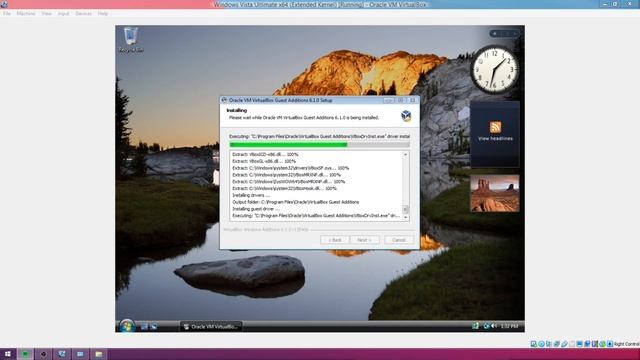Click the volume icon in Vista tray
The width and height of the screenshot is (640, 360).
(494, 326)
